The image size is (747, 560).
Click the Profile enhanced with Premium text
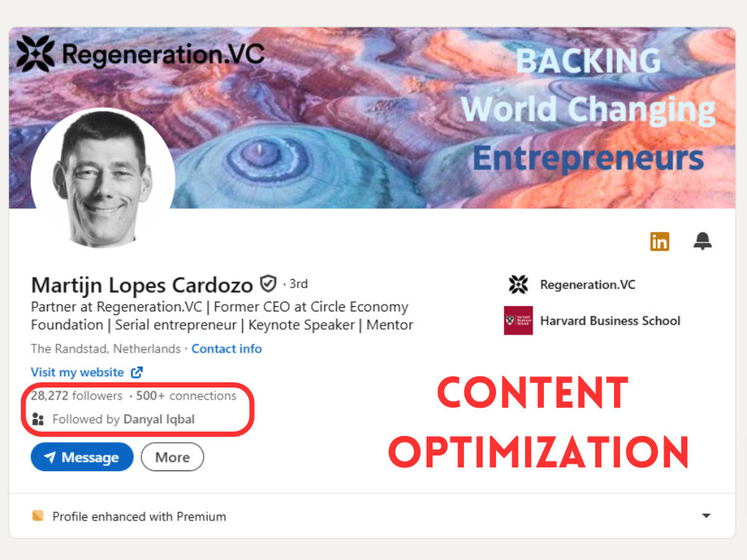pyautogui.click(x=139, y=516)
